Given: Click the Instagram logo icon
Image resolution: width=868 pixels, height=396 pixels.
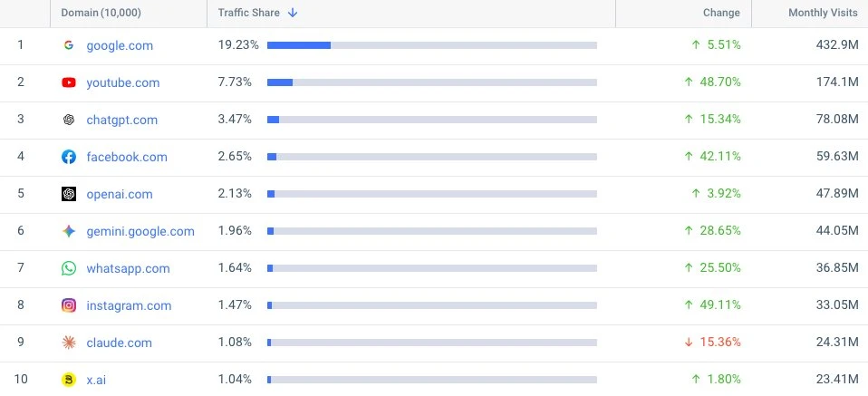Looking at the screenshot, I should [69, 305].
